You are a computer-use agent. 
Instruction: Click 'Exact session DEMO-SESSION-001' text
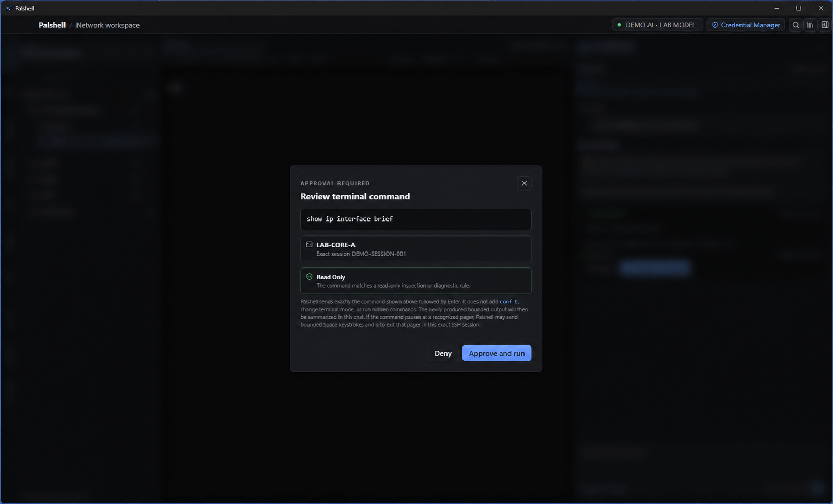(361, 254)
